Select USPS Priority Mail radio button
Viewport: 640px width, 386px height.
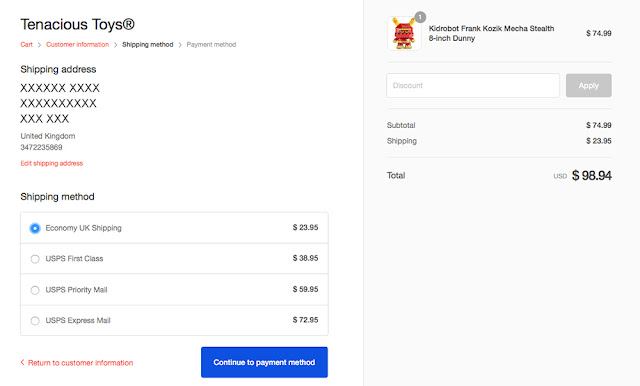[35, 290]
